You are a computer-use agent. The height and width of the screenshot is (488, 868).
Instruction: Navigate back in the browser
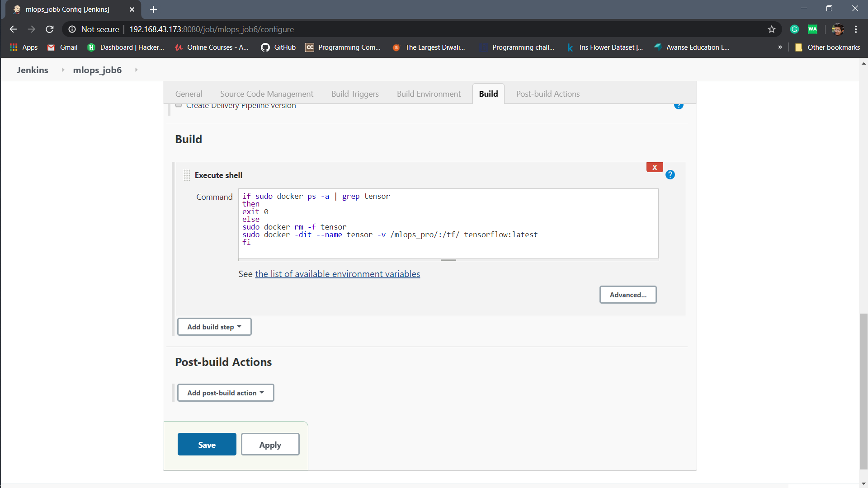(x=13, y=29)
